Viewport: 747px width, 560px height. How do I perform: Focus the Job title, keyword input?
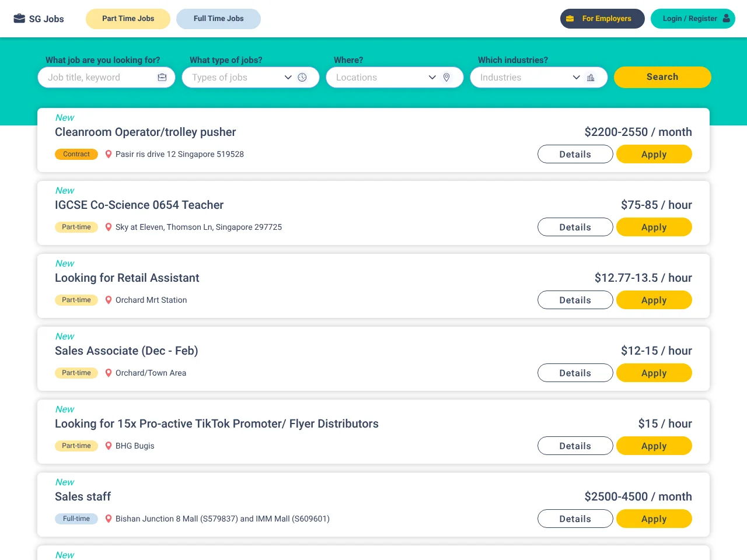pos(106,77)
